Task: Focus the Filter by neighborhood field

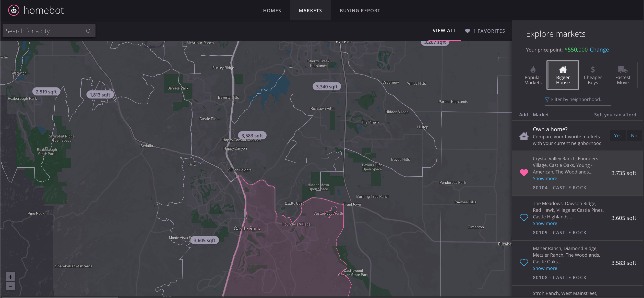Action: 578,100
